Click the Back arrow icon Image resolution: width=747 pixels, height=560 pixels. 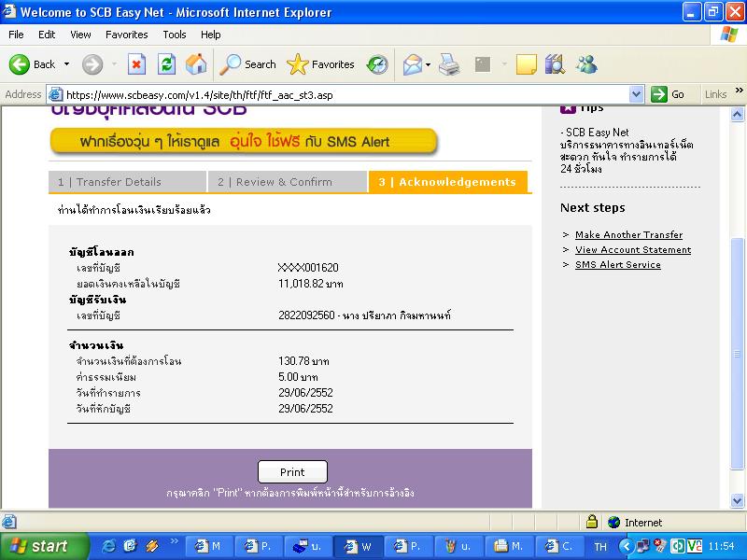(19, 64)
